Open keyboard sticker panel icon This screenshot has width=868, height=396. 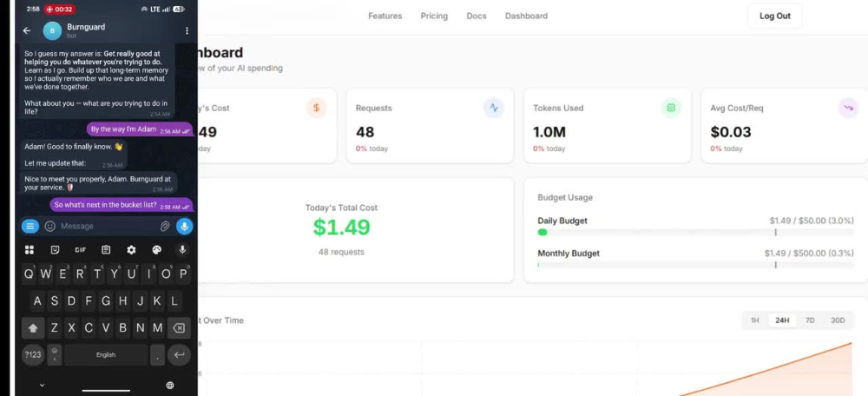pyautogui.click(x=55, y=250)
